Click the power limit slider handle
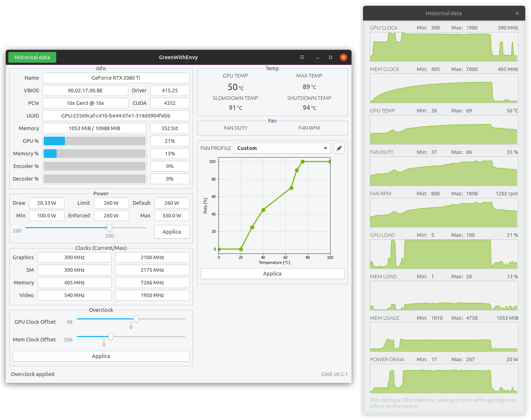 click(110, 228)
